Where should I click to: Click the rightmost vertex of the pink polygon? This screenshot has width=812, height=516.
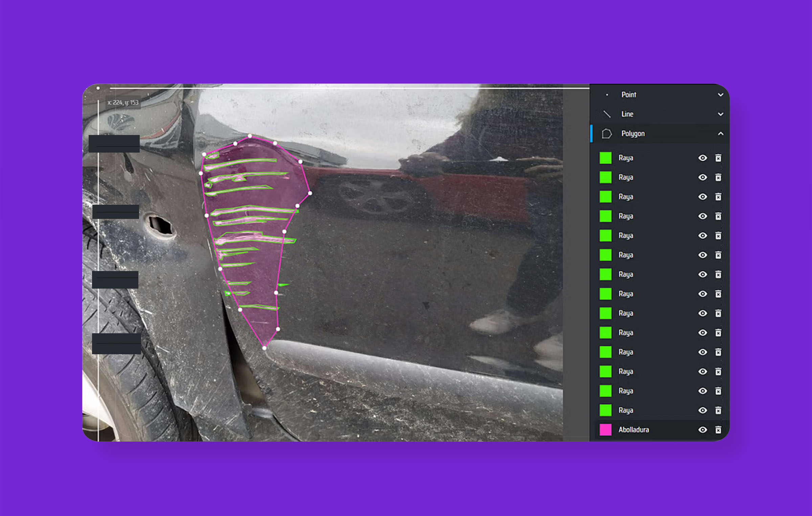point(310,193)
